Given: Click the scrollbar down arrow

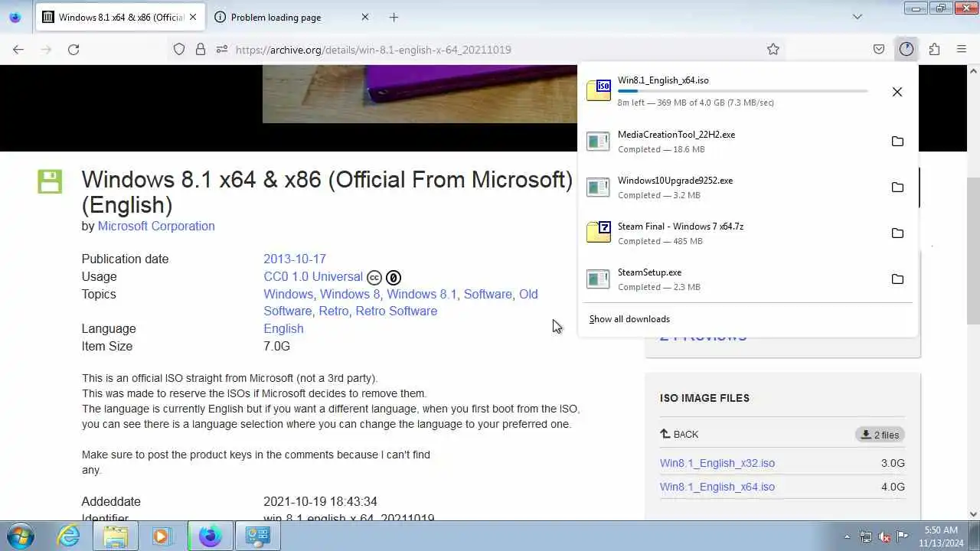Looking at the screenshot, I should click(973, 514).
